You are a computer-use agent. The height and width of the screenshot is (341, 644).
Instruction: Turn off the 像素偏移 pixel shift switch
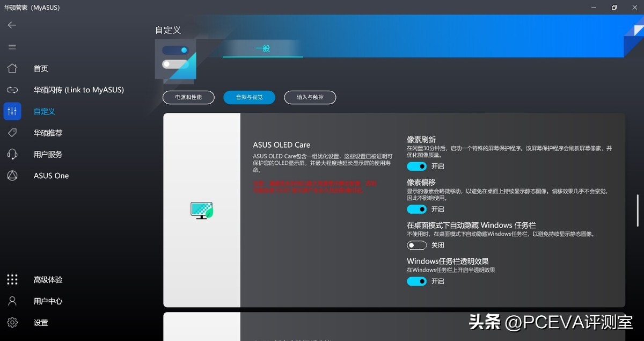(416, 209)
